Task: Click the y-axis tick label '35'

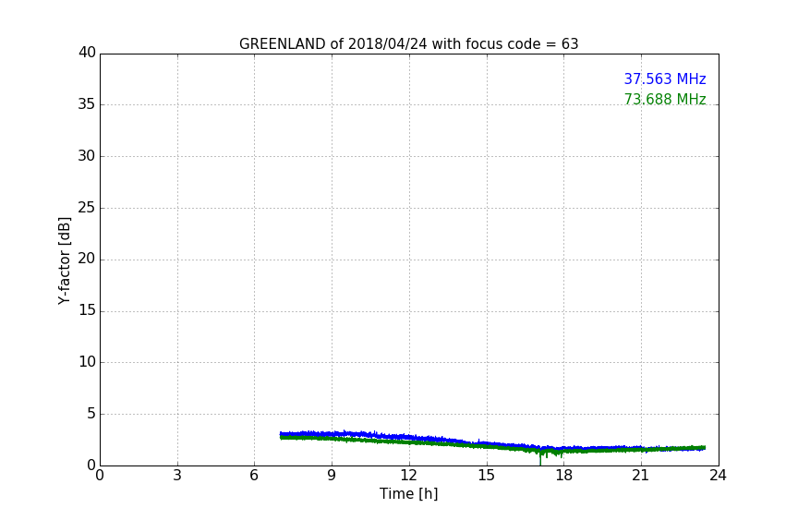Action: [87, 104]
